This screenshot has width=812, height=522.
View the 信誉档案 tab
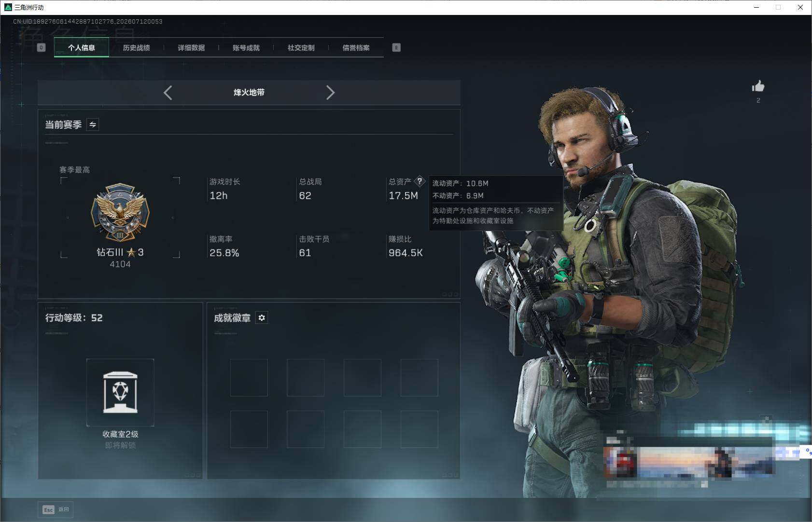coord(356,47)
